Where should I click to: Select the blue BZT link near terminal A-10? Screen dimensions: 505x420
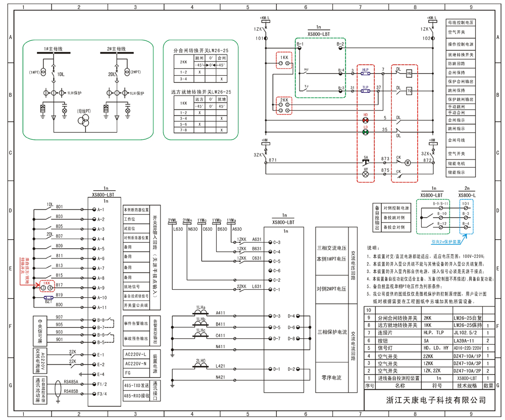pyautogui.click(x=48, y=298)
